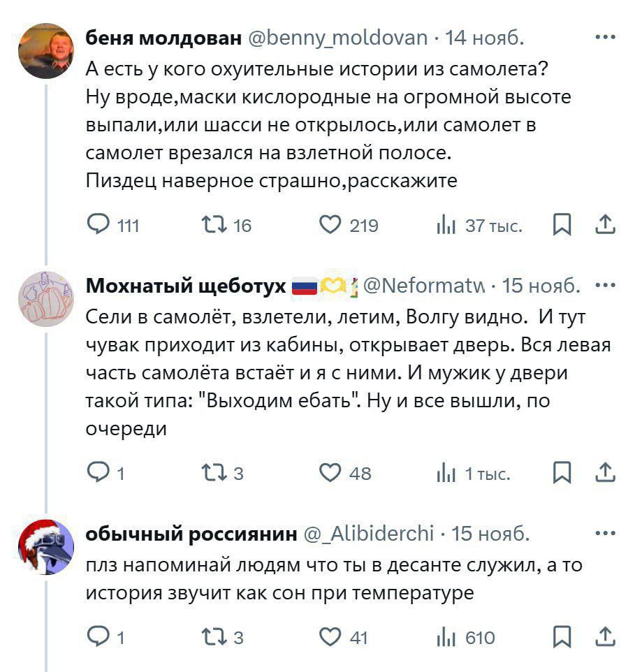
Task: Open the 14 нояб. tweet timestamp
Action: [483, 38]
